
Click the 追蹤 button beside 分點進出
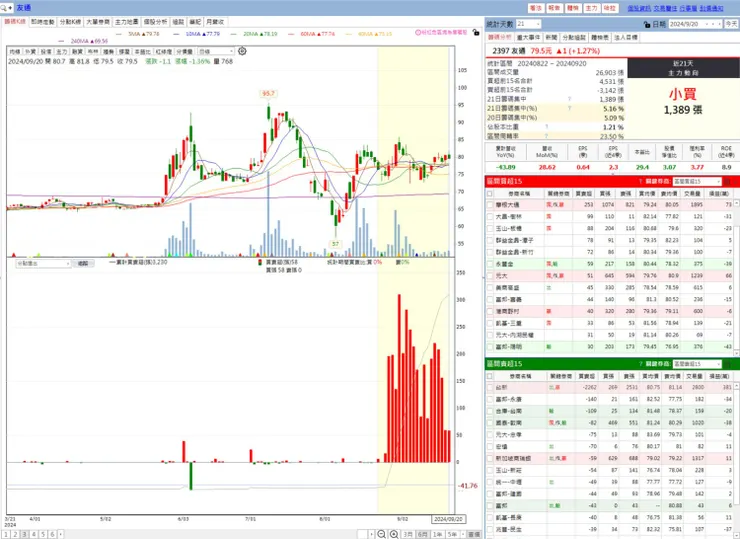(x=83, y=263)
